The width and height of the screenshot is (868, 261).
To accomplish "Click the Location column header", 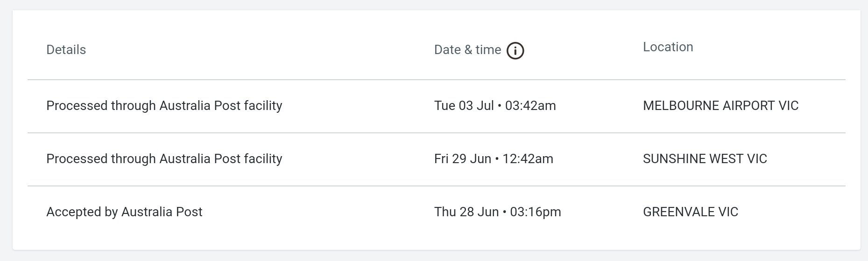I will (x=668, y=47).
